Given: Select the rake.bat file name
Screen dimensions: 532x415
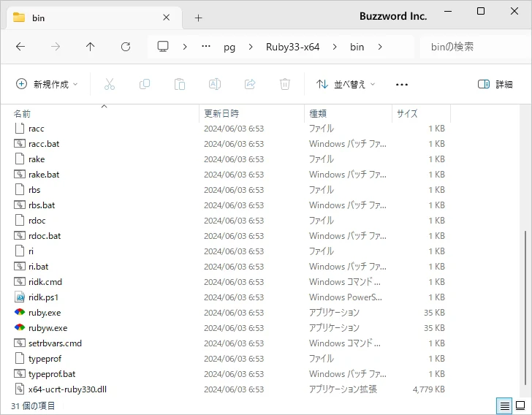Looking at the screenshot, I should [44, 175].
